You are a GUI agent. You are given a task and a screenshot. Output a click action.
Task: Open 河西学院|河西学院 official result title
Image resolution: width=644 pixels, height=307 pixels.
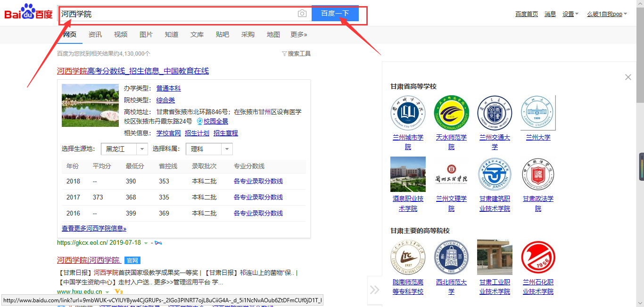click(x=89, y=260)
